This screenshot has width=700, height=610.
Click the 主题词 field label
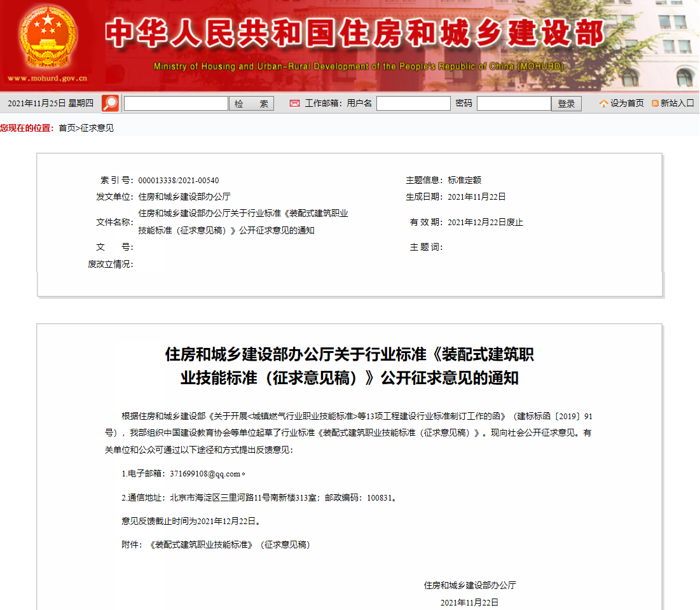point(427,247)
